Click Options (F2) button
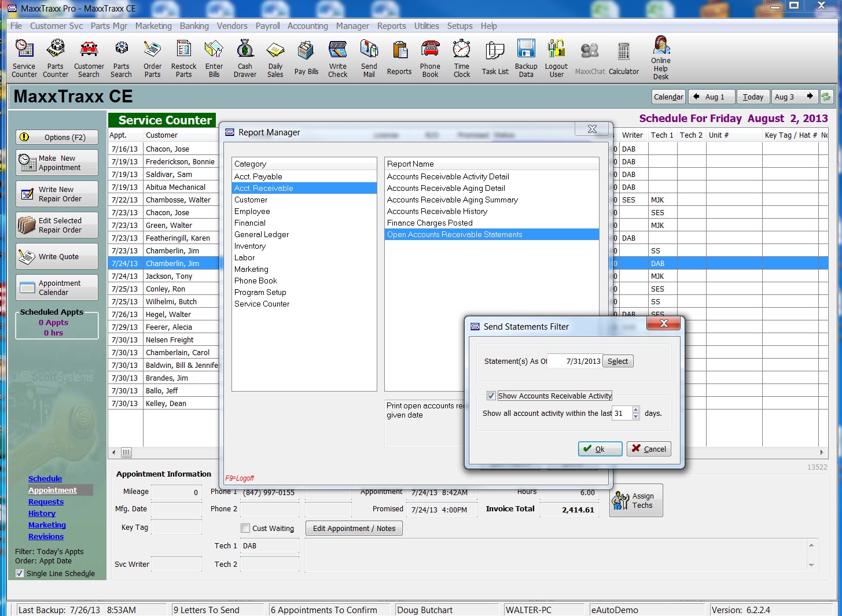 57,137
